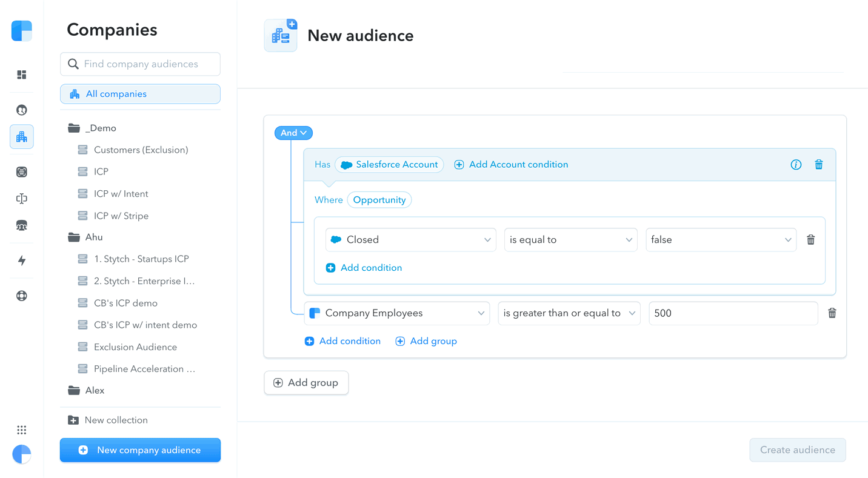Open 2. Stytch - Enterprise audience

136,281
